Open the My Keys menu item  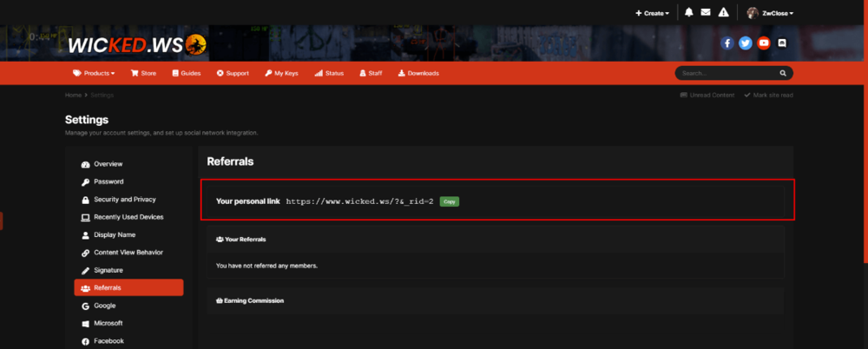pyautogui.click(x=281, y=74)
